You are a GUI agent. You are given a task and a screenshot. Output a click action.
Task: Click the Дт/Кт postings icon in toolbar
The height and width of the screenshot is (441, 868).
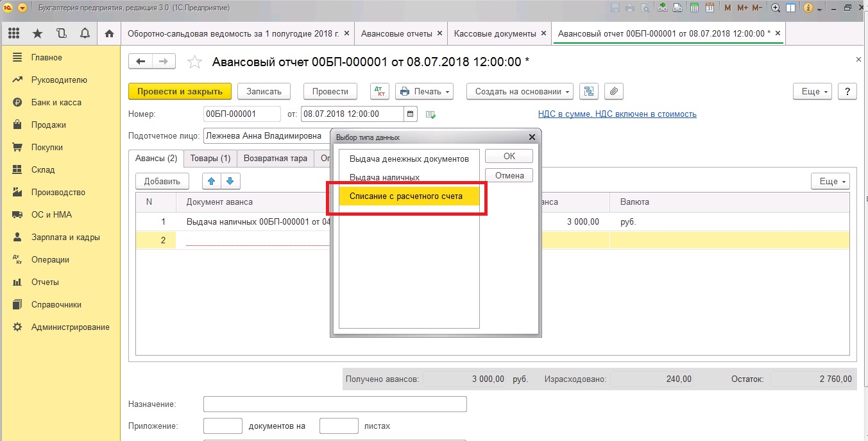tap(380, 91)
